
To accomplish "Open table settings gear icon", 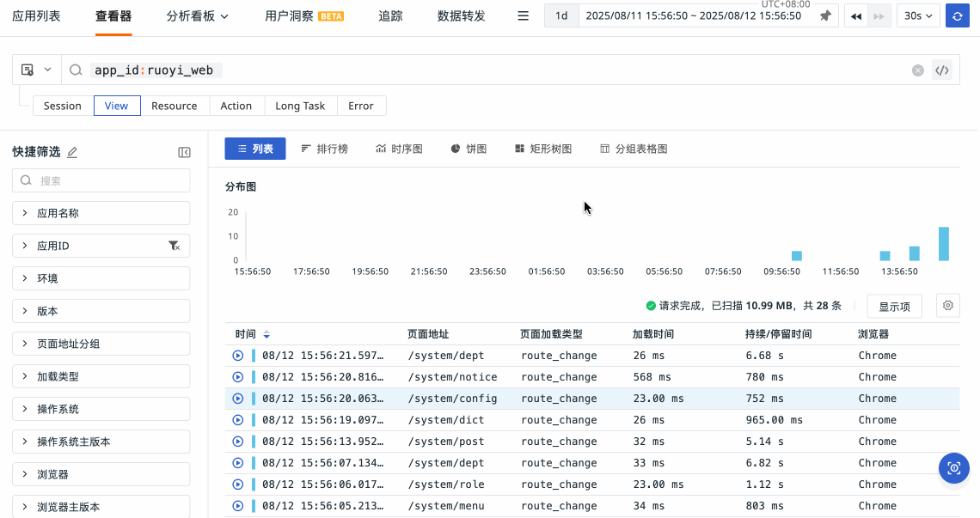I will coord(948,306).
